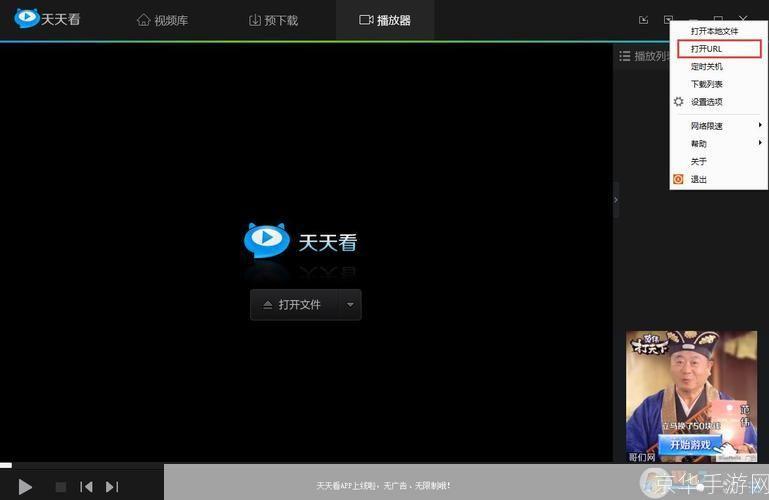This screenshot has width=769, height=500.
Task: Start playback with the play button
Action: (25, 487)
